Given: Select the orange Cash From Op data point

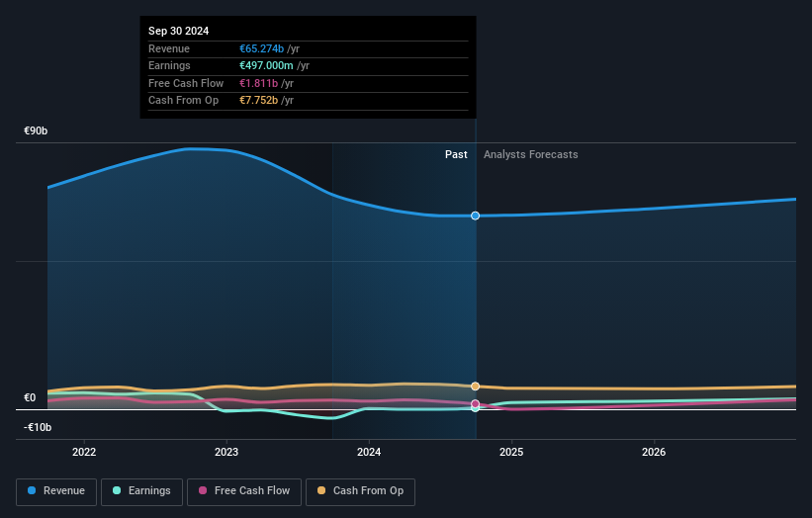Looking at the screenshot, I should pos(475,387).
